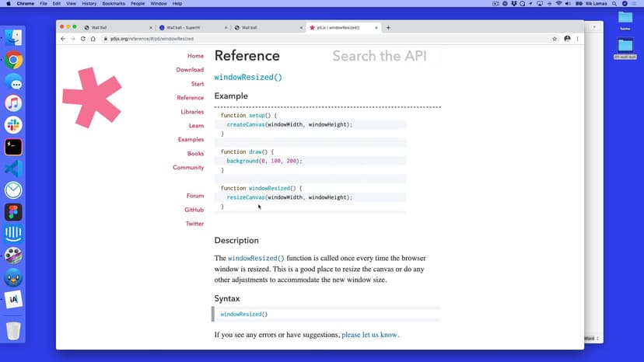
Task: Open Chrome's three-dot menu
Action: coord(577,39)
